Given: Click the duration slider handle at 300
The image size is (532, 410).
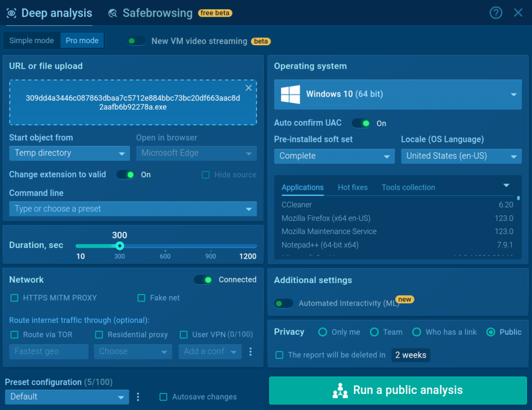Looking at the screenshot, I should 119,246.
